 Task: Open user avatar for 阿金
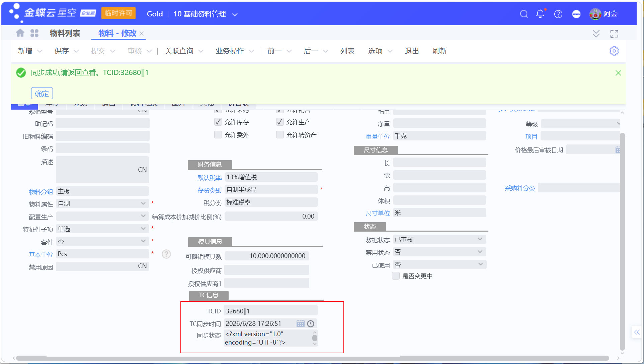coord(595,14)
